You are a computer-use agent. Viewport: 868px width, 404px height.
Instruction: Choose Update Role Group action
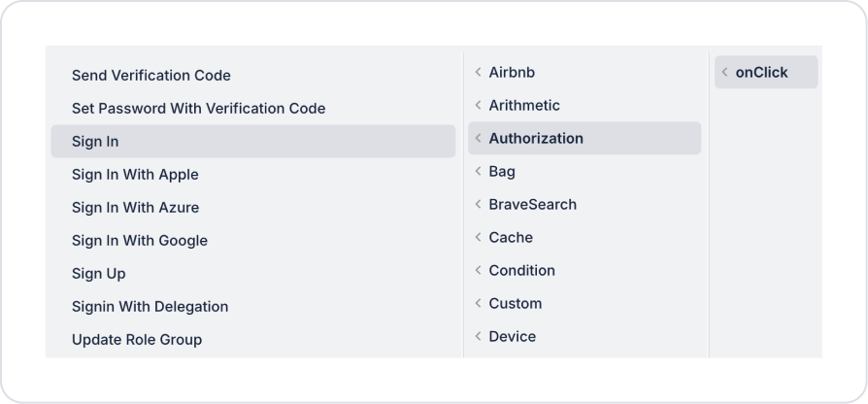coord(137,340)
